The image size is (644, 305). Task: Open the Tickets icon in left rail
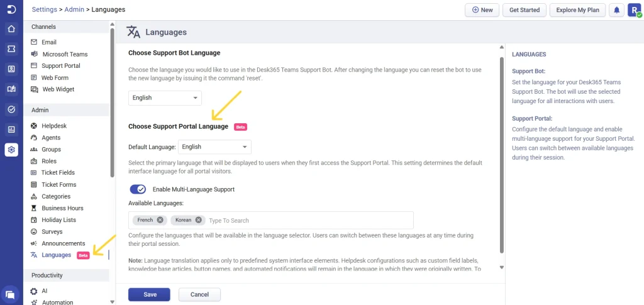point(11,49)
